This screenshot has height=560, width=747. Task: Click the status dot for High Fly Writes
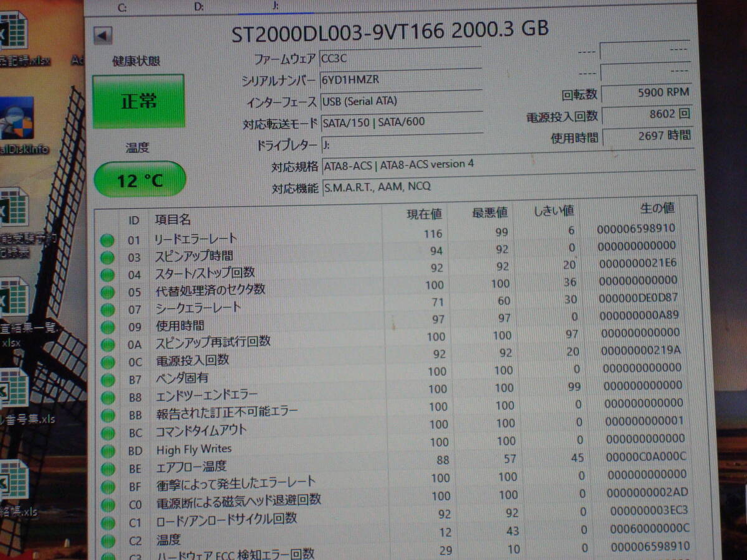108,451
